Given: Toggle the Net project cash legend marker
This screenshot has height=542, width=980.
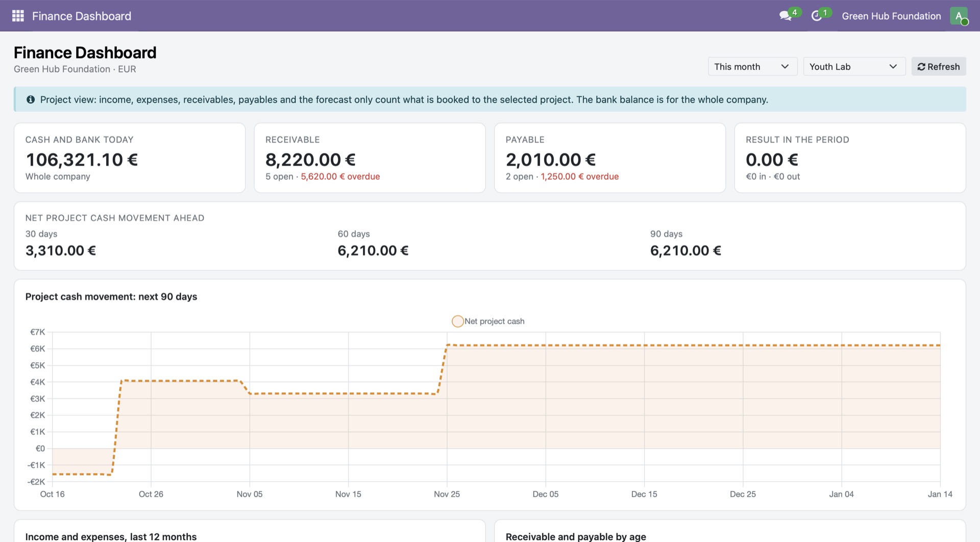Looking at the screenshot, I should coord(458,321).
